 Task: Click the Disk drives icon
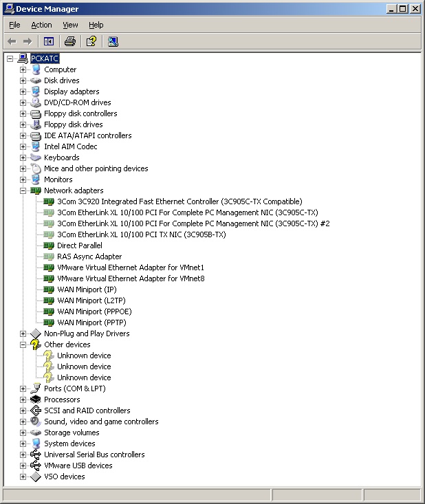coord(36,80)
